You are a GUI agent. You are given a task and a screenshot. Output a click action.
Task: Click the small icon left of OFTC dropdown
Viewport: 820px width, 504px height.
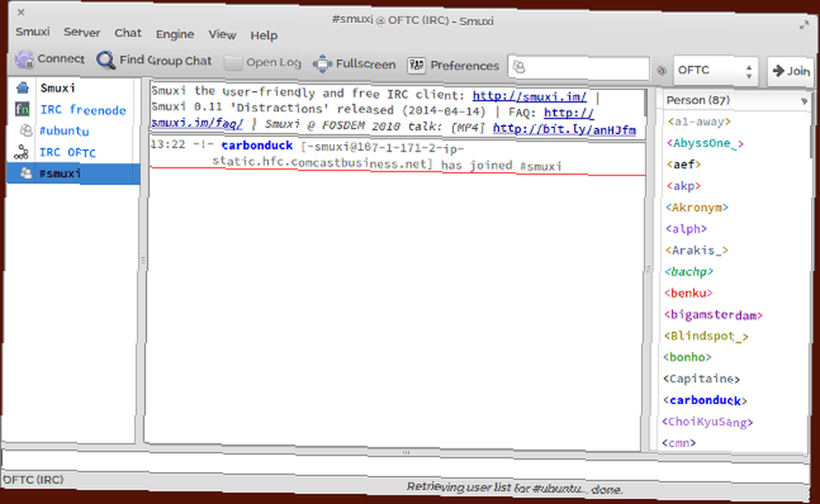pyautogui.click(x=662, y=70)
